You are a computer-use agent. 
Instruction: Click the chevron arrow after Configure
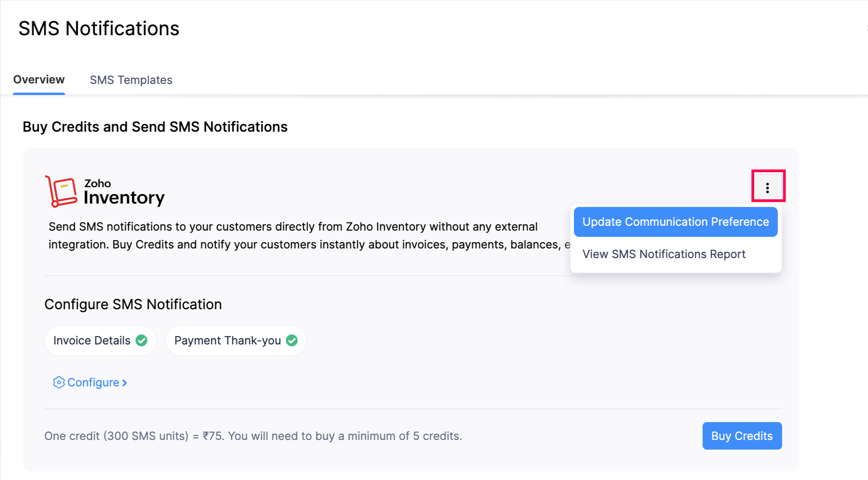(x=124, y=383)
